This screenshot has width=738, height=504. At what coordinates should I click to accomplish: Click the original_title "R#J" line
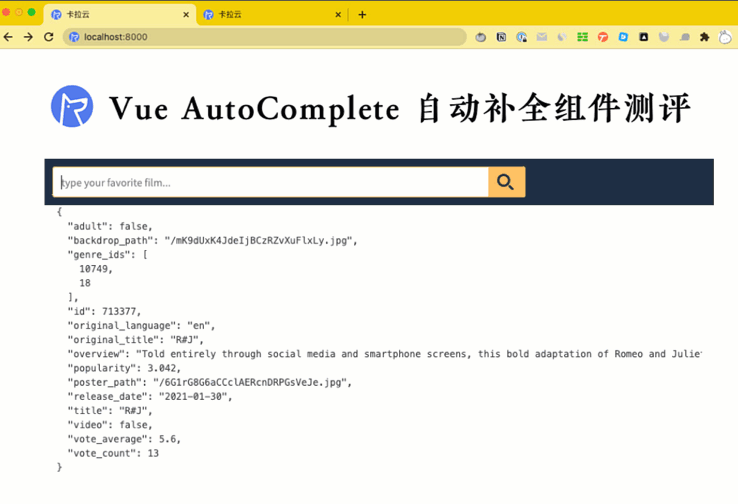(136, 340)
